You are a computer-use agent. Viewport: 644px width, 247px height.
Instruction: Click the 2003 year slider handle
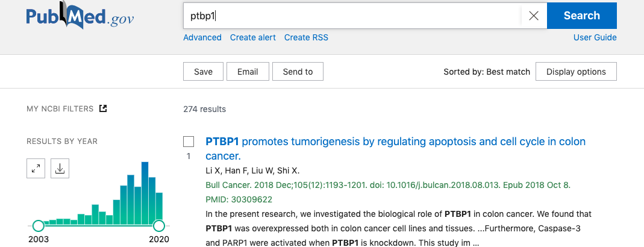click(38, 226)
